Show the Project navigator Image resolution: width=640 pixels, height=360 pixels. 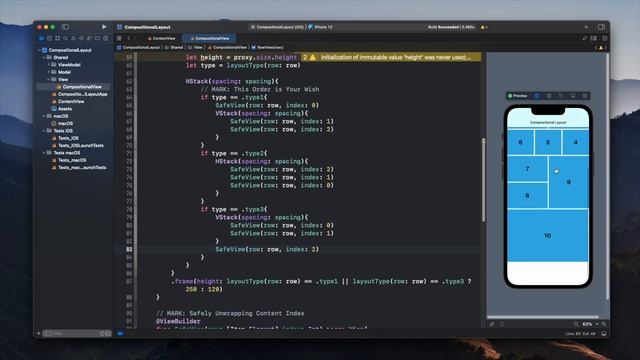point(41,38)
